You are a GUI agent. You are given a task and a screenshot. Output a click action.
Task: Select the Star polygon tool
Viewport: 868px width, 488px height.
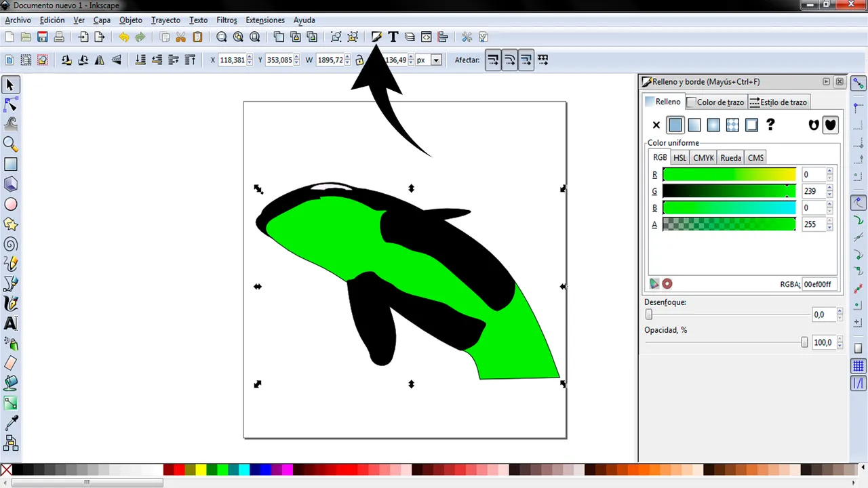tap(10, 224)
